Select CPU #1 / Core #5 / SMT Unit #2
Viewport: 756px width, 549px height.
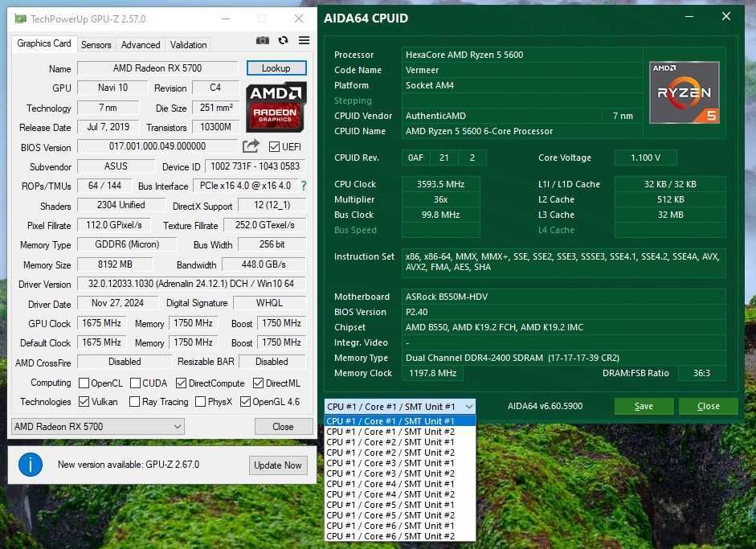point(400,515)
